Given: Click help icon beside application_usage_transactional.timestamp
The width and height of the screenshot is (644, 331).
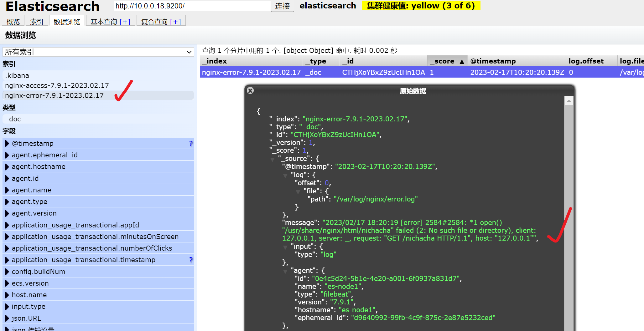Looking at the screenshot, I should pos(191,260).
